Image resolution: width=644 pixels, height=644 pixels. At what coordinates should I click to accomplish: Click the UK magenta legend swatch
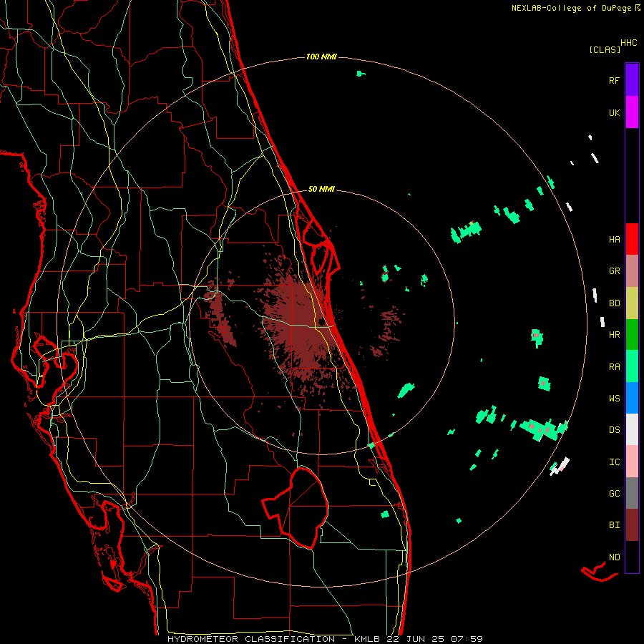pos(632,112)
